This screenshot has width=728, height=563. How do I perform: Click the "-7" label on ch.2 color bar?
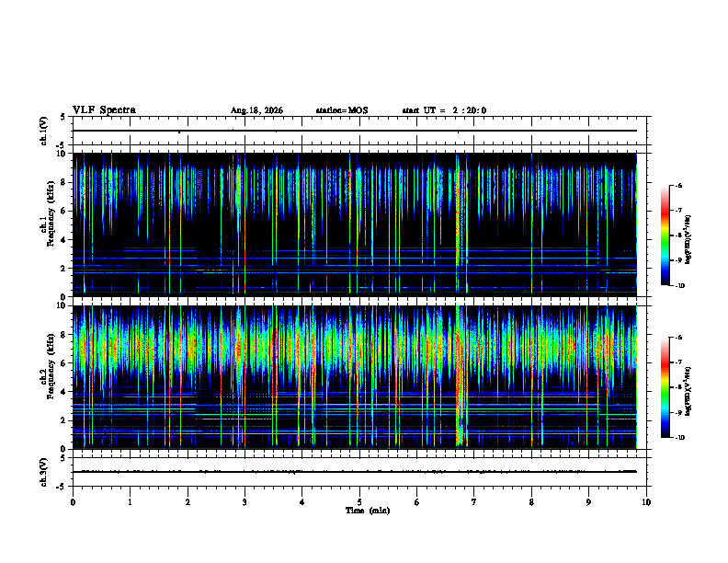coord(678,362)
